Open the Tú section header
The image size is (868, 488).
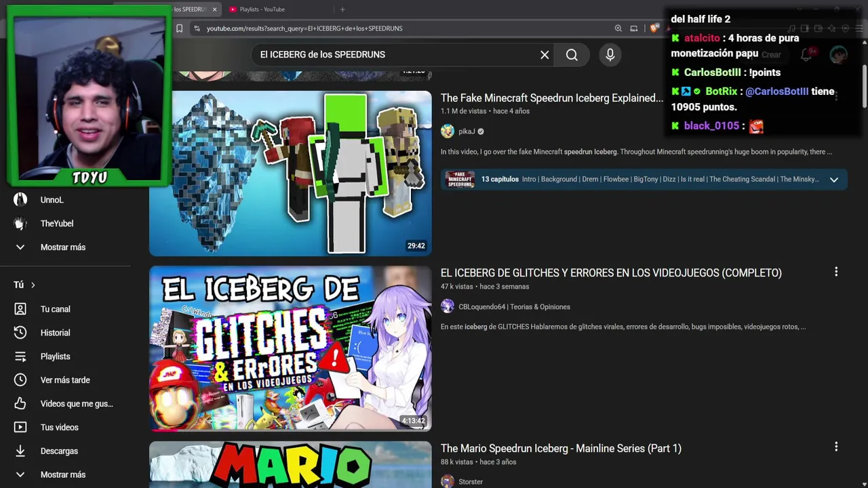click(x=24, y=285)
